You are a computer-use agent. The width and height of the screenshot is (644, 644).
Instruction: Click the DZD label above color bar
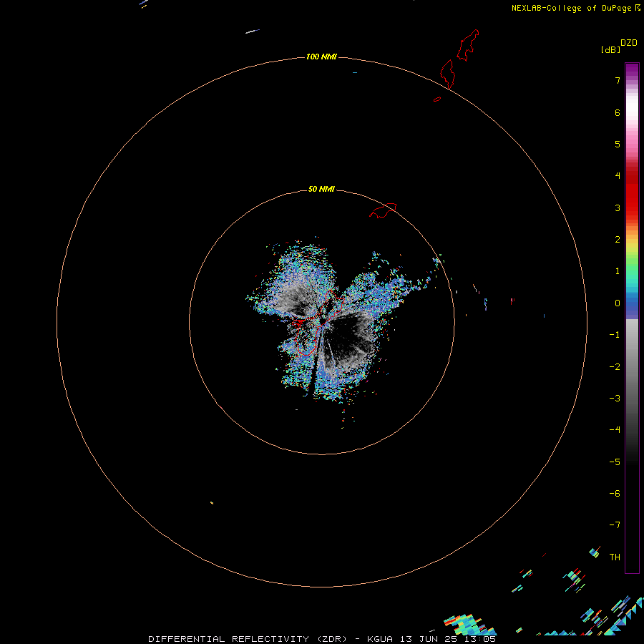coord(629,43)
